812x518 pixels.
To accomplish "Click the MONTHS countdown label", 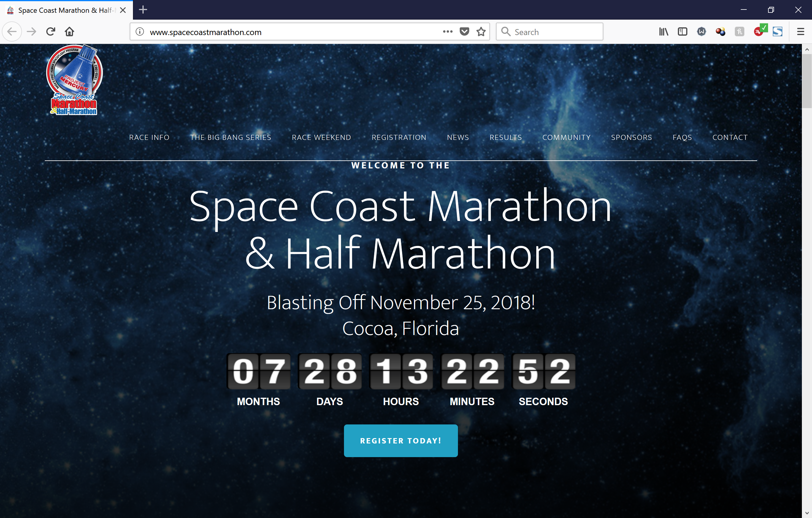I will (258, 401).
